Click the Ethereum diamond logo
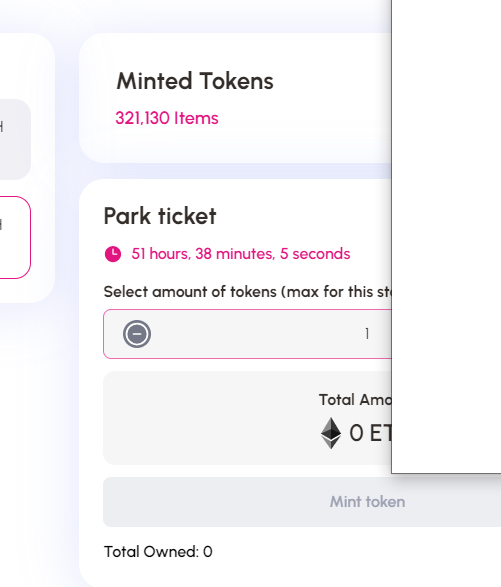This screenshot has height=587, width=501. pyautogui.click(x=331, y=433)
